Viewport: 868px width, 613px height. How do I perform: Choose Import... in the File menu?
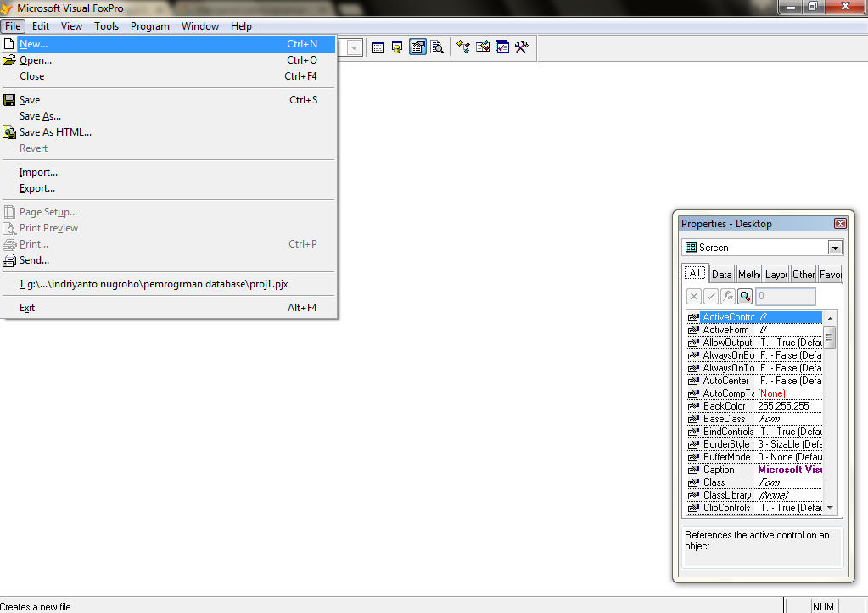169,173
